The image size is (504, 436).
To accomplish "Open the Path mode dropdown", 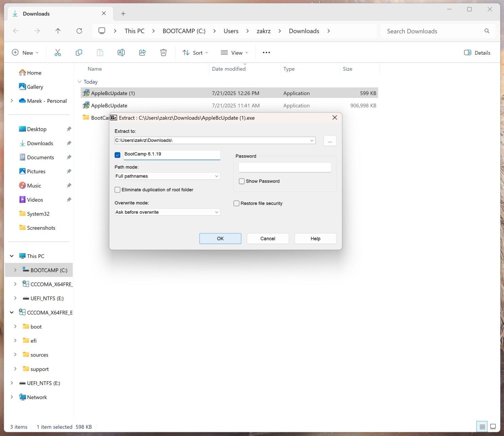I will pyautogui.click(x=167, y=176).
